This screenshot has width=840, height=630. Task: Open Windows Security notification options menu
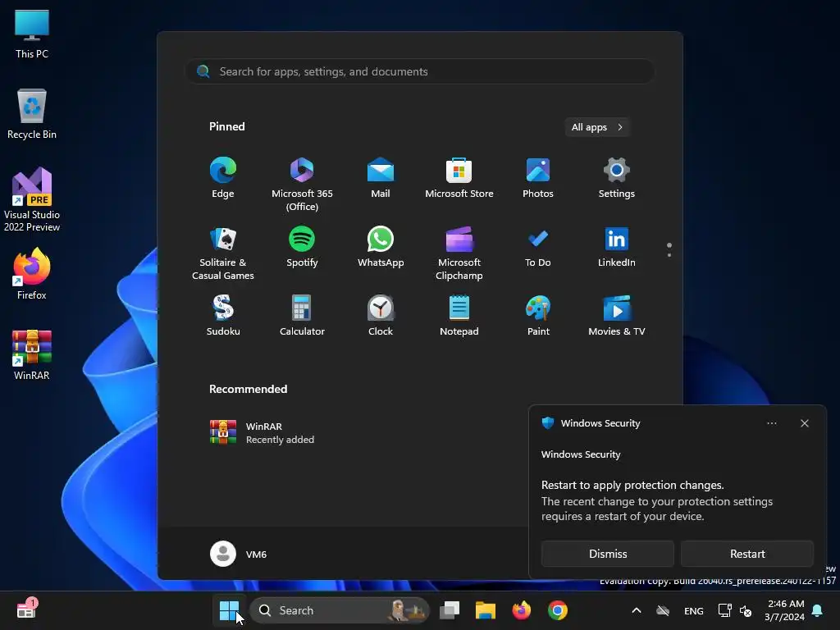point(771,423)
